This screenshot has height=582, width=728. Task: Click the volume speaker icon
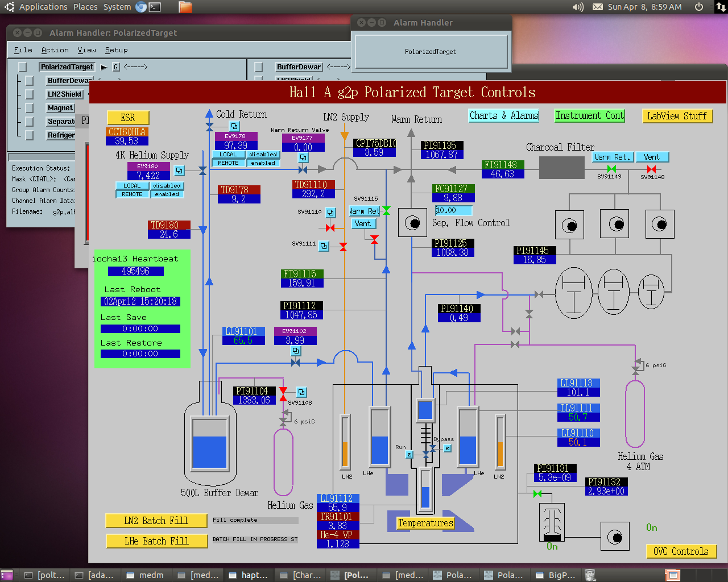pyautogui.click(x=578, y=7)
